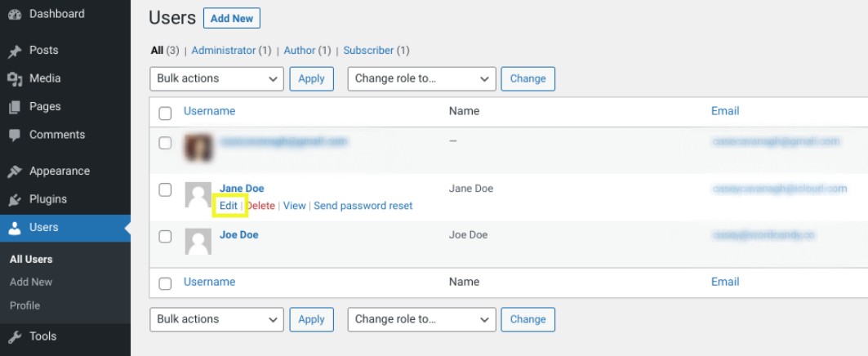Open the bottom Bulk actions dropdown

[x=216, y=319]
